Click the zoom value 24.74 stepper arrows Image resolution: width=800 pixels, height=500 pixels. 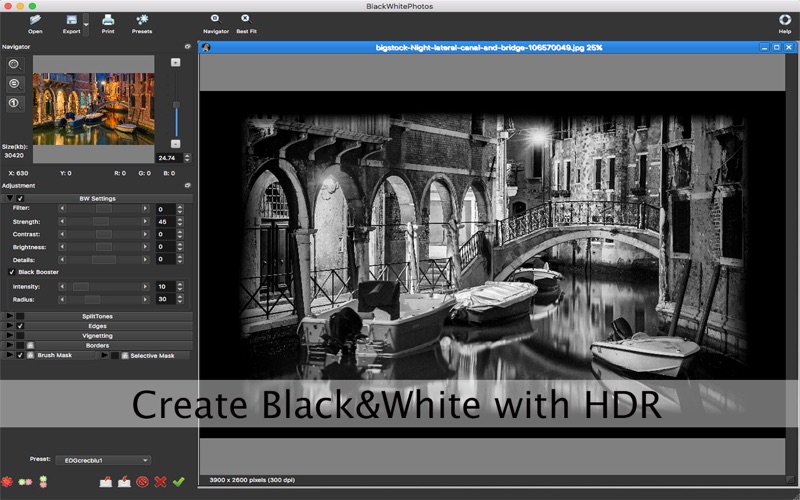click(187, 158)
